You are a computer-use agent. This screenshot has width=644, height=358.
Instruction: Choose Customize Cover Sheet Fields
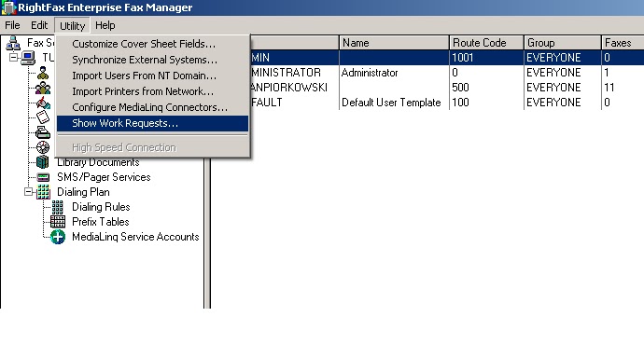point(152,44)
